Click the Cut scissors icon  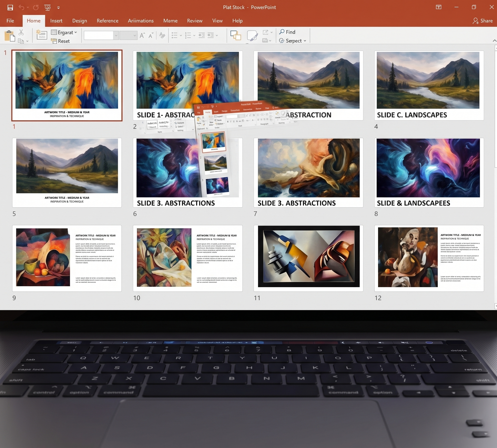[21, 32]
